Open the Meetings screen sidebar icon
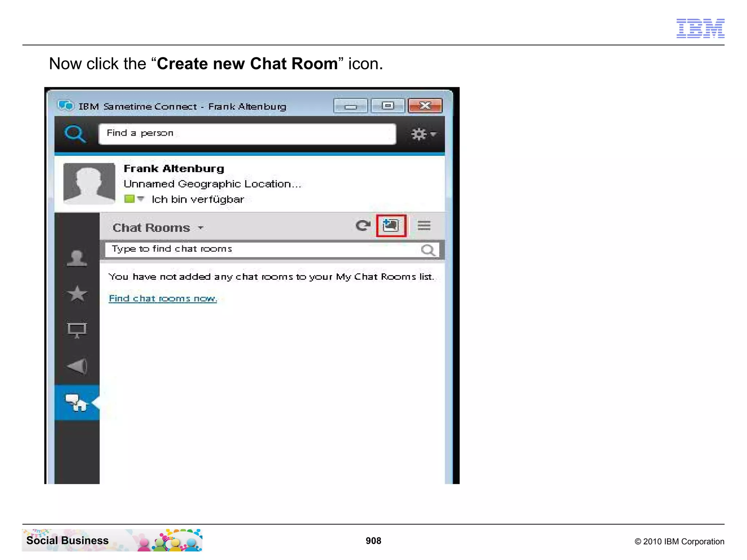Image resolution: width=747 pixels, height=560 pixels. pyautogui.click(x=77, y=330)
